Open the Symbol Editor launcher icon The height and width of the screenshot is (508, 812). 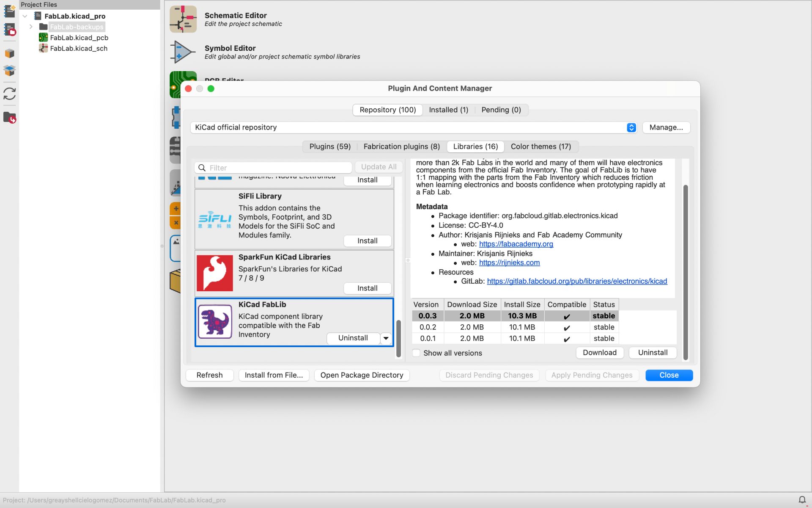(x=182, y=52)
